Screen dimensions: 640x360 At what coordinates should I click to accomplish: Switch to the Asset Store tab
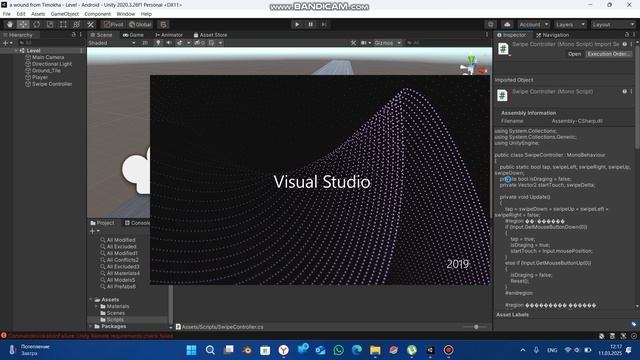[210, 35]
